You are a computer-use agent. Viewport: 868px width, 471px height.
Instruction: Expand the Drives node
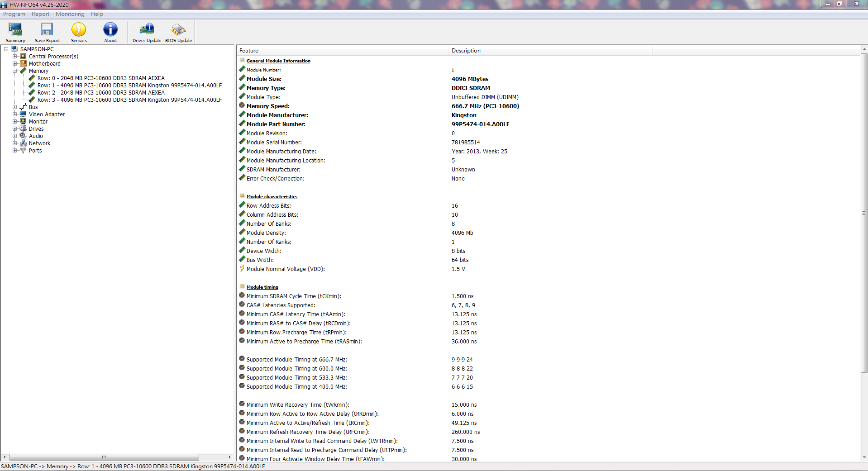pos(15,129)
